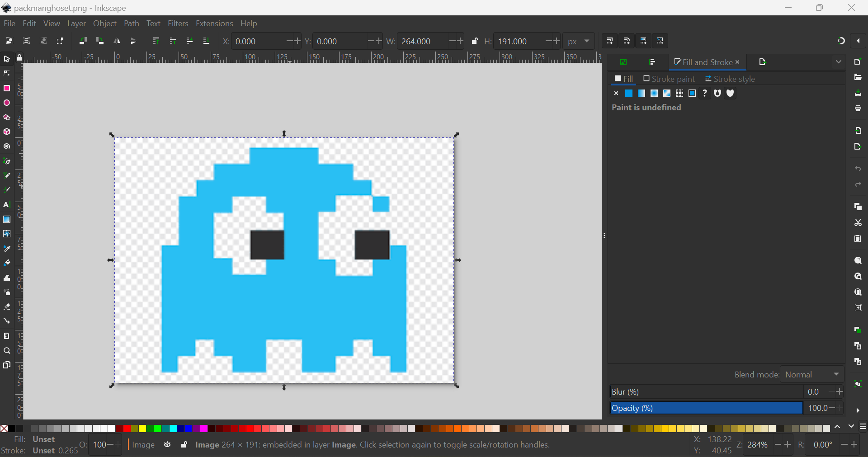Lower selection to bottom
Image resolution: width=868 pixels, height=457 pixels.
tap(206, 41)
